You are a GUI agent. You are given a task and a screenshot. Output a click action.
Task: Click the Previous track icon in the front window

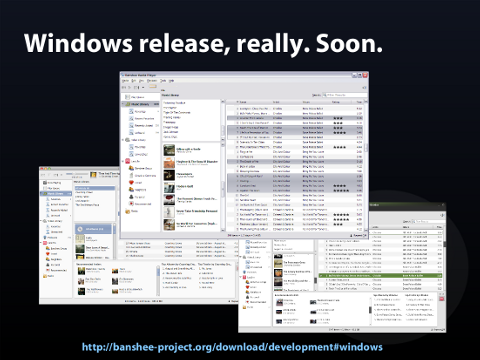click(x=124, y=87)
